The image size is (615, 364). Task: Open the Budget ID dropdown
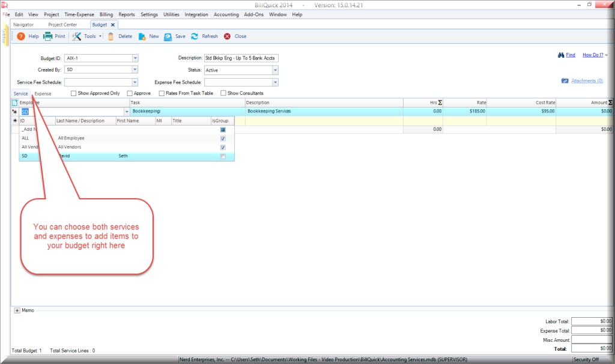click(x=135, y=58)
